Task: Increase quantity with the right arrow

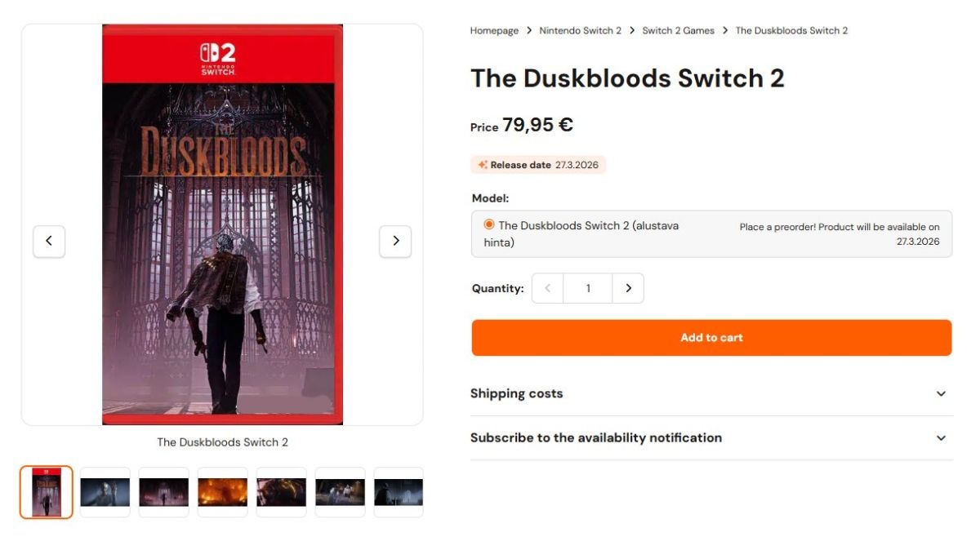Action: click(x=628, y=288)
